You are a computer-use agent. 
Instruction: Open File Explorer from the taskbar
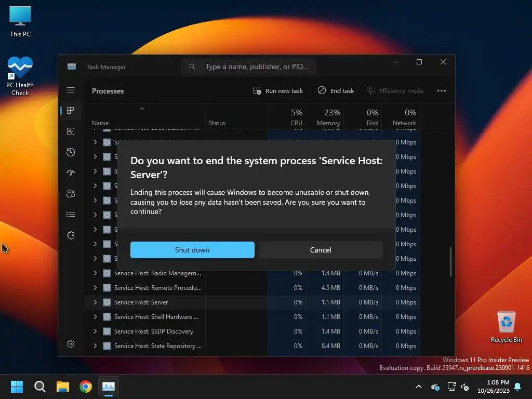pos(63,387)
